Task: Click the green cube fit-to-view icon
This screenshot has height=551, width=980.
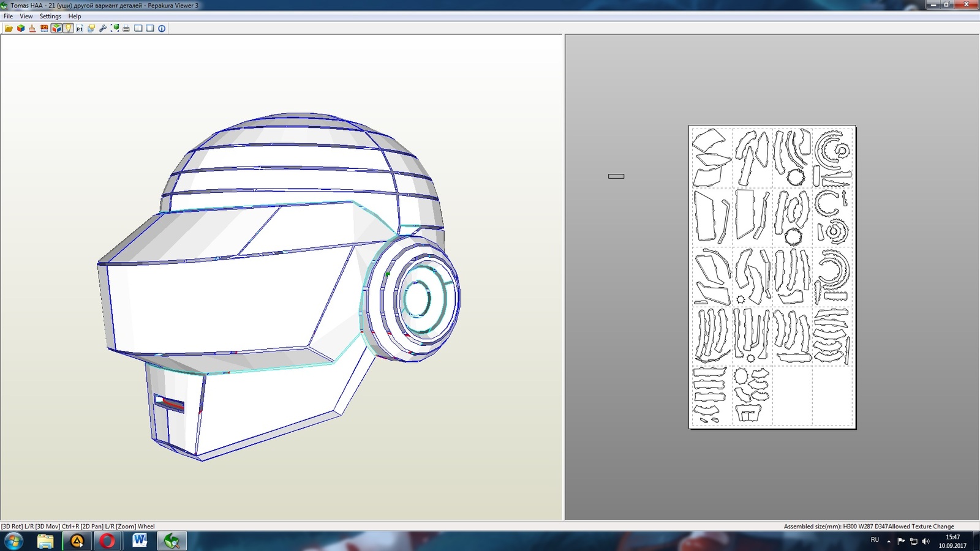Action: coord(115,28)
